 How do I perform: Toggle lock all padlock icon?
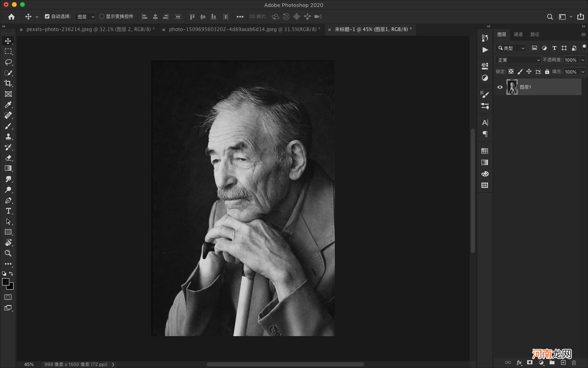point(547,71)
